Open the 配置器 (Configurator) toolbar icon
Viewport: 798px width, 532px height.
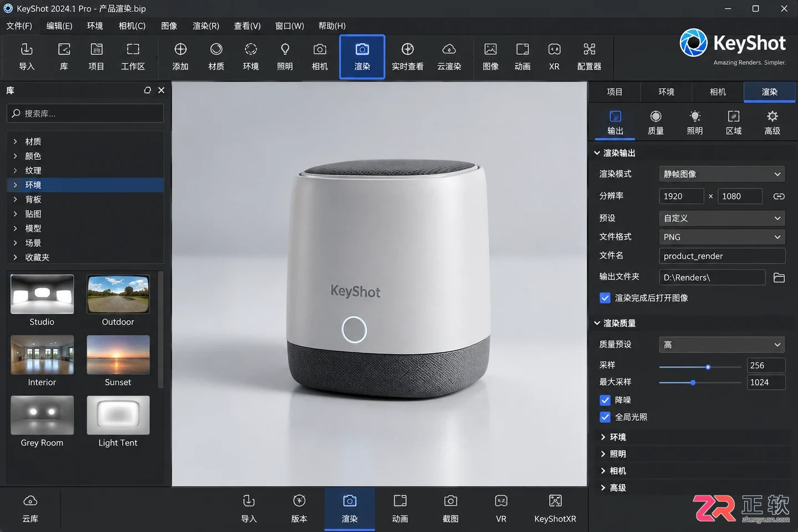click(589, 57)
